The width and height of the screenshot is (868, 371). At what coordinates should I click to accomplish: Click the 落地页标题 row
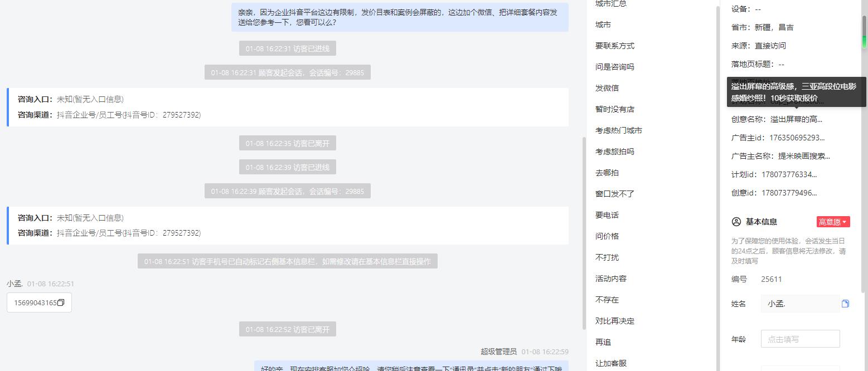point(758,64)
